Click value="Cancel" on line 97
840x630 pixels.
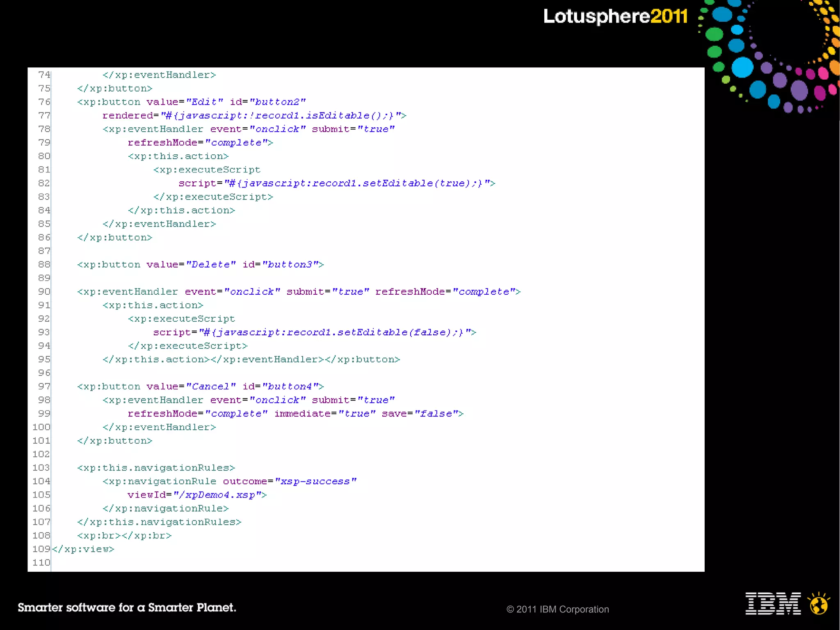(x=191, y=386)
